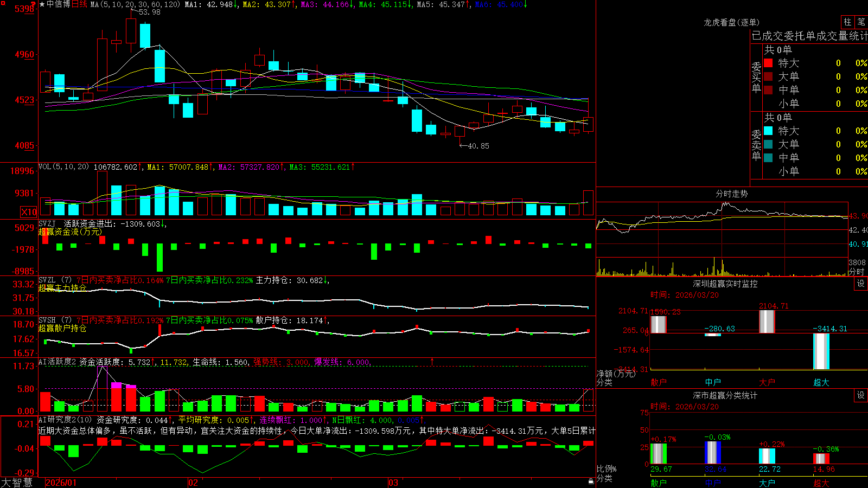Click the low price label 40.85
The height and width of the screenshot is (488, 868).
pyautogui.click(x=478, y=146)
